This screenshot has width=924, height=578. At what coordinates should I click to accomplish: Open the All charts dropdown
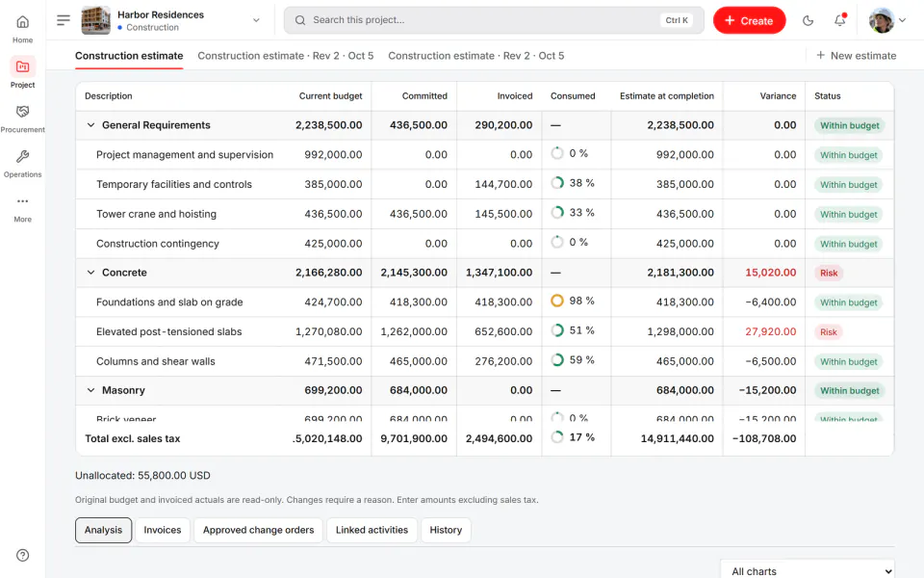point(808,571)
